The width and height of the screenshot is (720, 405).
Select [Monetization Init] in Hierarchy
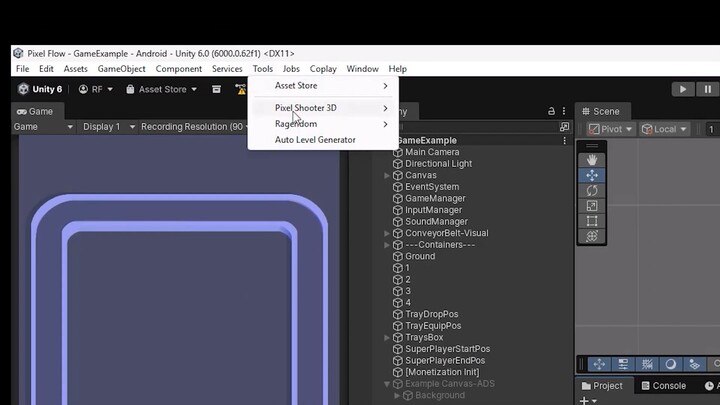pyautogui.click(x=442, y=372)
